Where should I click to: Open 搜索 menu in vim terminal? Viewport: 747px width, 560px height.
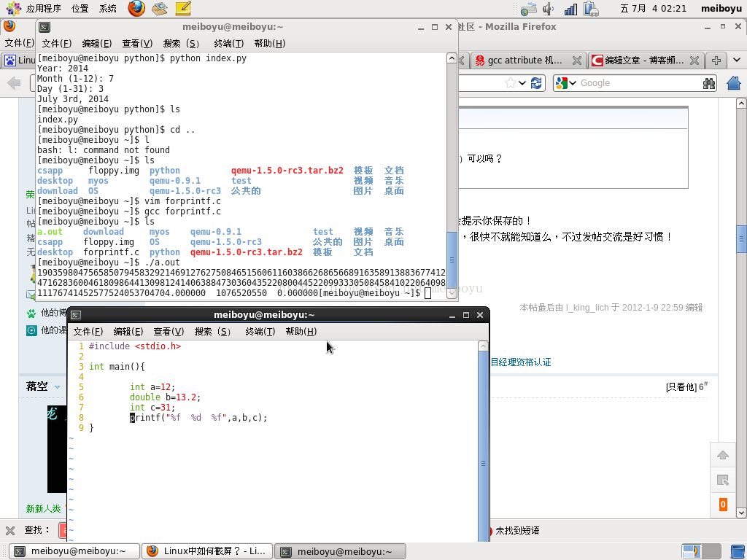212,332
